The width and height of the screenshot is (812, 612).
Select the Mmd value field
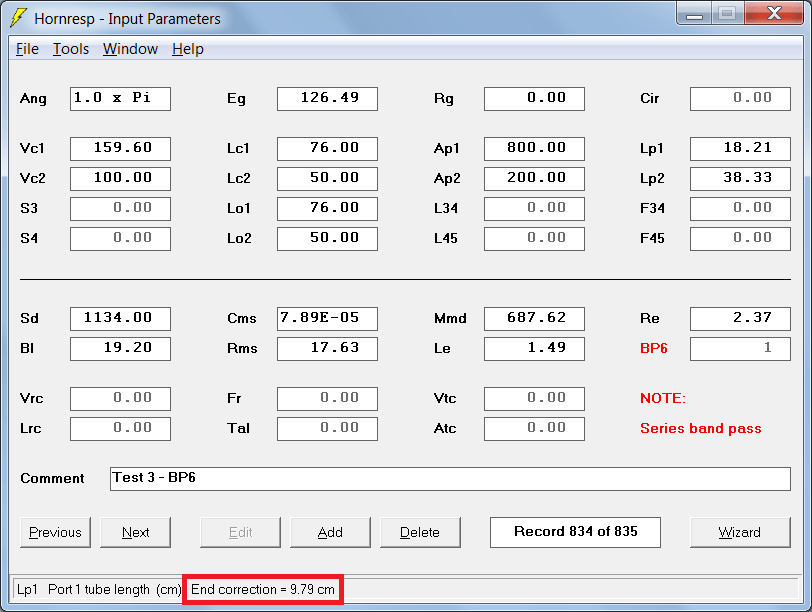[x=534, y=319]
